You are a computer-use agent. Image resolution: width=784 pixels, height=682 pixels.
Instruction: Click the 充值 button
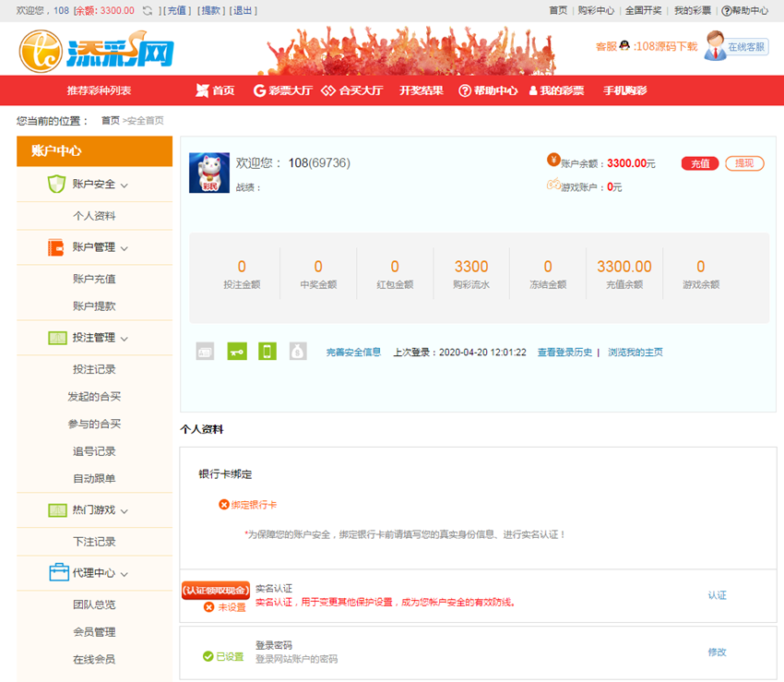coord(701,162)
